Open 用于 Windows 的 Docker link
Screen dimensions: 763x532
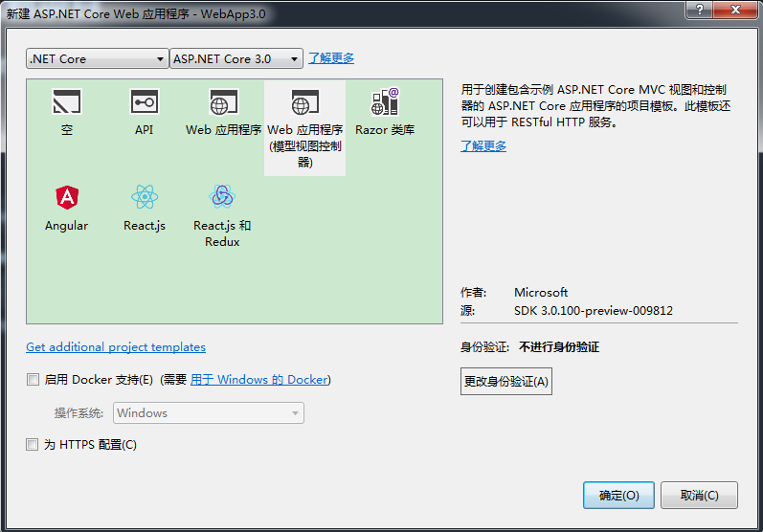259,380
